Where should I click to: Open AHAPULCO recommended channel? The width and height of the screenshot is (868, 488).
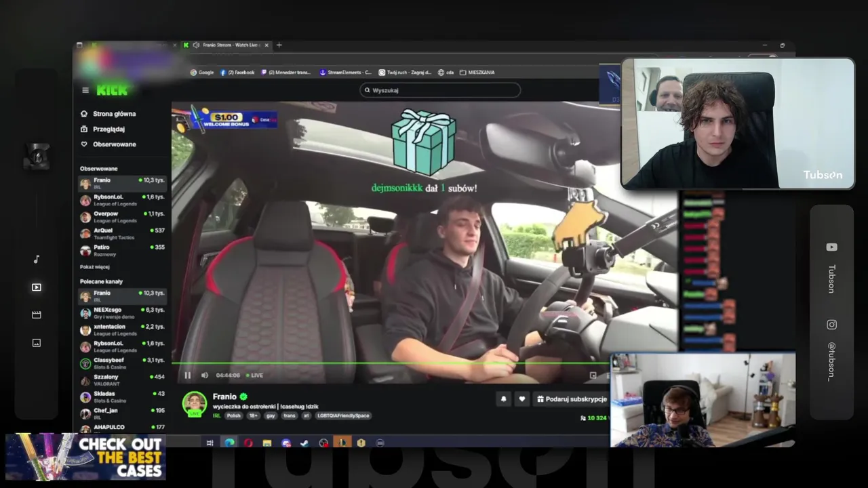point(122,428)
